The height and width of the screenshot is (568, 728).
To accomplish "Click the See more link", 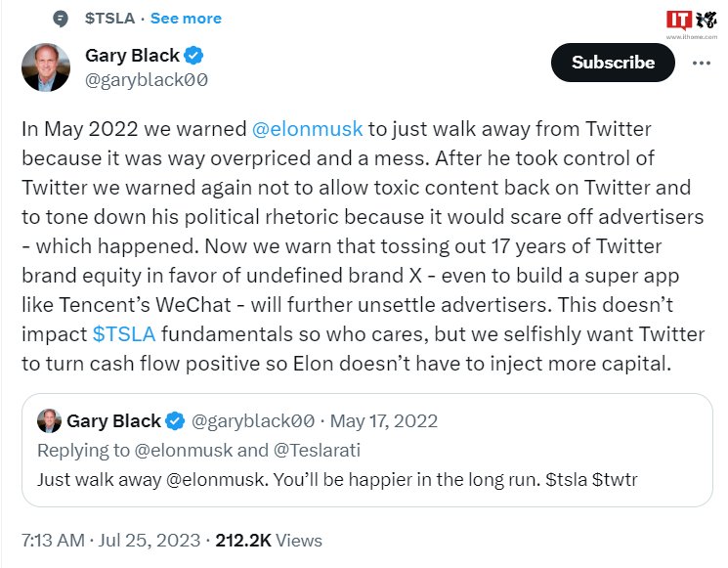I will coord(186,19).
